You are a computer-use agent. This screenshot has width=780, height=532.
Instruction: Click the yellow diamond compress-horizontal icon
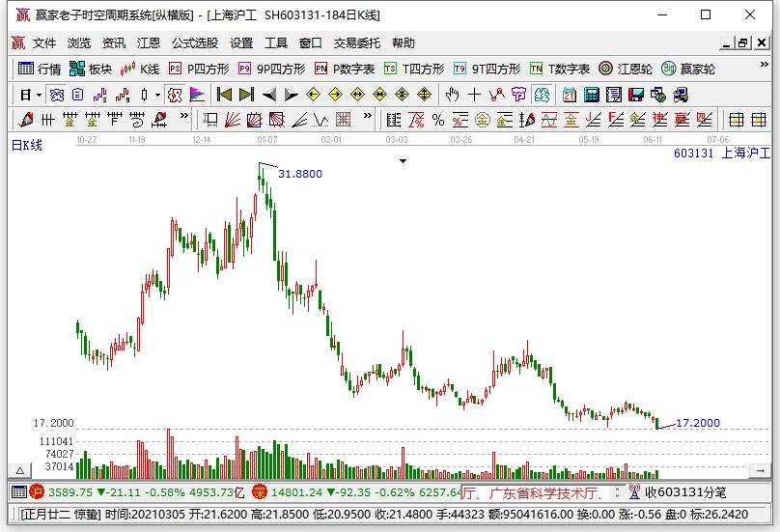click(x=380, y=95)
